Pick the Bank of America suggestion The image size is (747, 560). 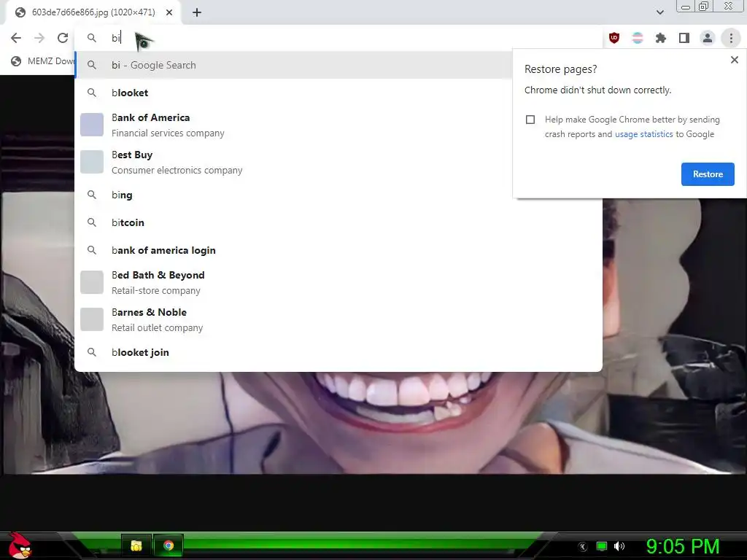[x=293, y=125]
